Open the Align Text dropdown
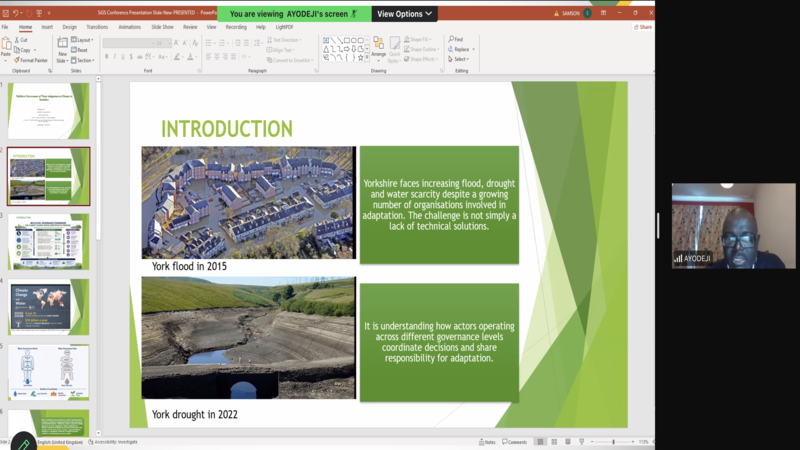The image size is (800, 450). (x=281, y=50)
